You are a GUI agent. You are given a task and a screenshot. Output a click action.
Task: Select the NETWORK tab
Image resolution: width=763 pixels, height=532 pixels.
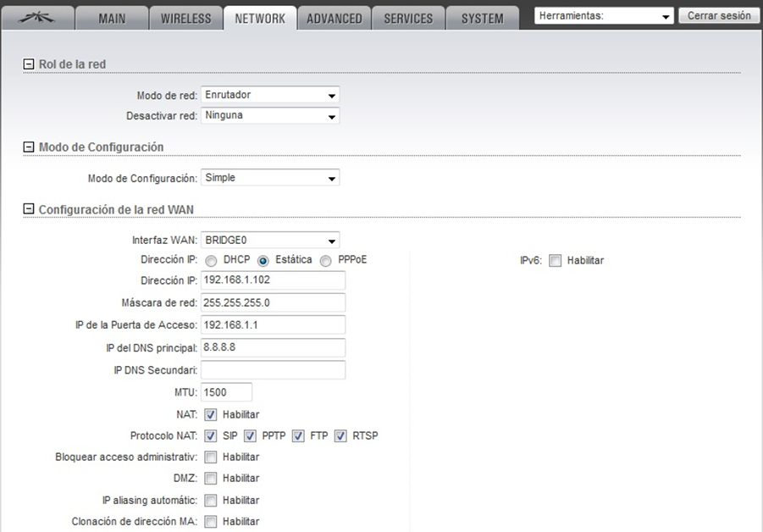pyautogui.click(x=260, y=19)
